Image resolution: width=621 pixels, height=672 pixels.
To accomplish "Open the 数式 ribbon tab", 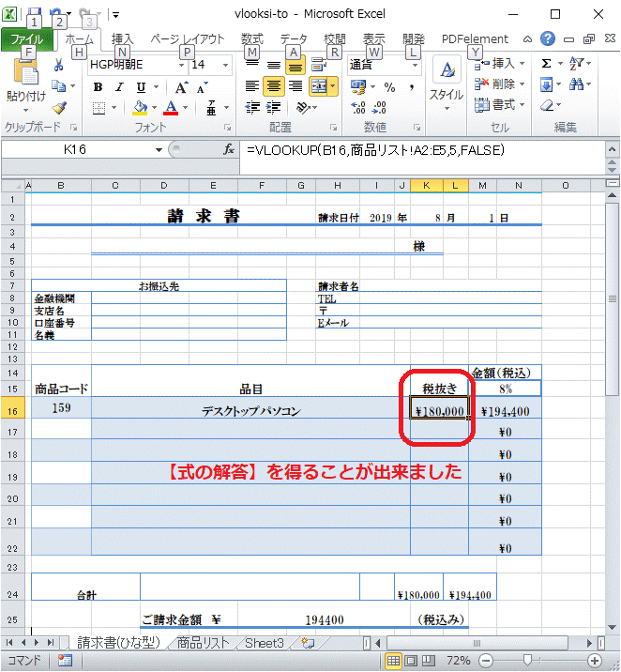I will pos(251,39).
